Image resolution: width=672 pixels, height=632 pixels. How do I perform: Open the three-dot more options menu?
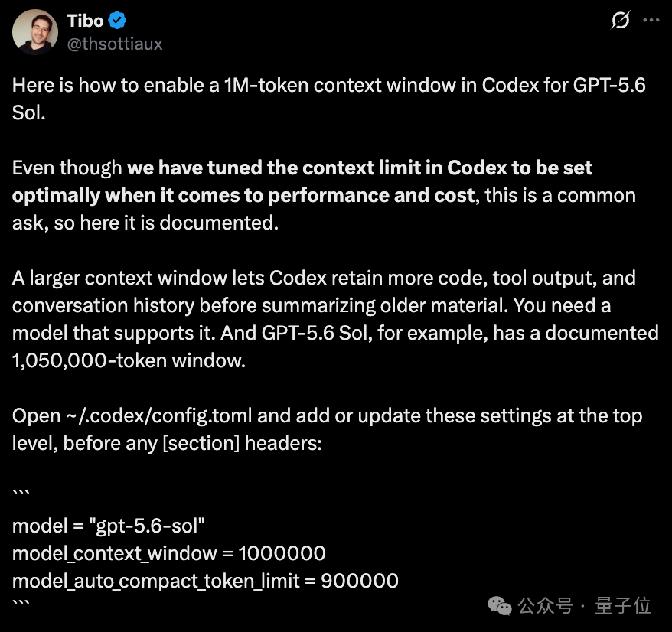pos(651,20)
